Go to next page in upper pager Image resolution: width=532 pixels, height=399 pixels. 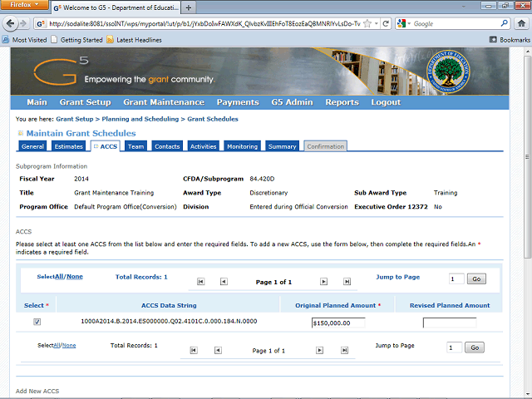point(323,282)
